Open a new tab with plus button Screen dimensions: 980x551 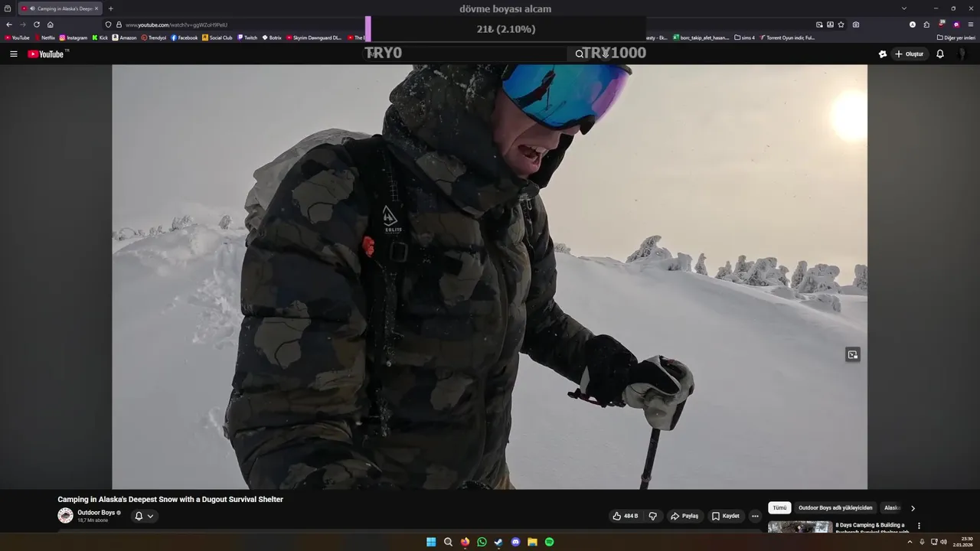[110, 8]
